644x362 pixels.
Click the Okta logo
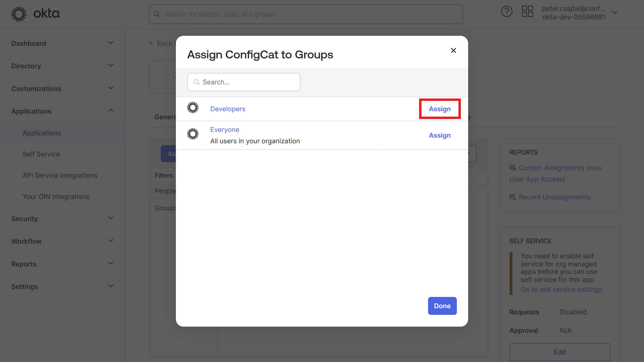click(x=35, y=14)
